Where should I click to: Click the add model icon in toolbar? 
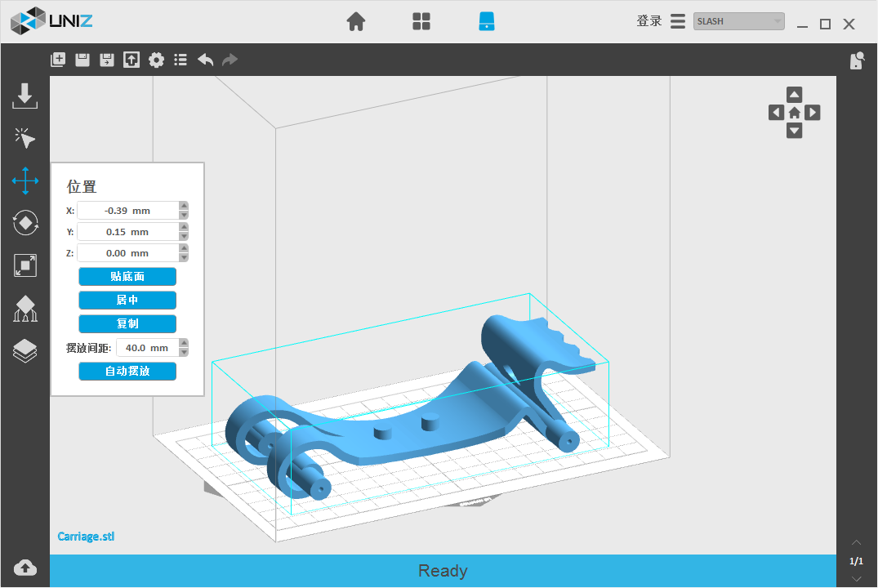pyautogui.click(x=58, y=60)
